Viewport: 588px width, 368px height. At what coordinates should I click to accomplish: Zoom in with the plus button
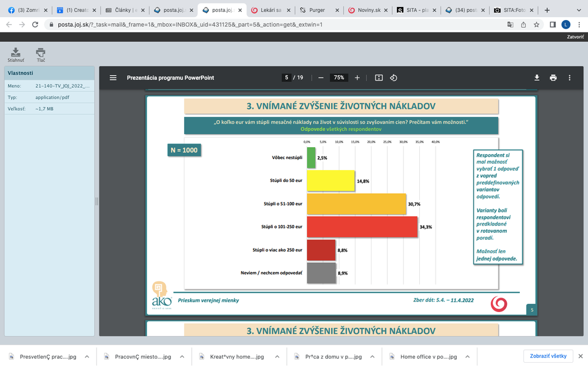[357, 78]
